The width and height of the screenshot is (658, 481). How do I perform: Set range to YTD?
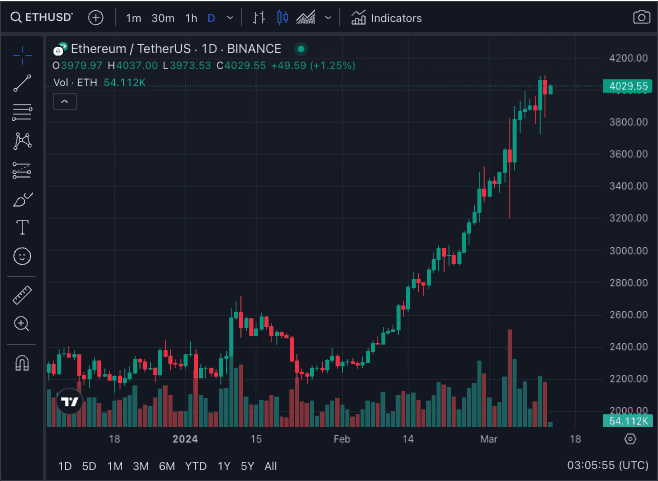click(x=196, y=466)
